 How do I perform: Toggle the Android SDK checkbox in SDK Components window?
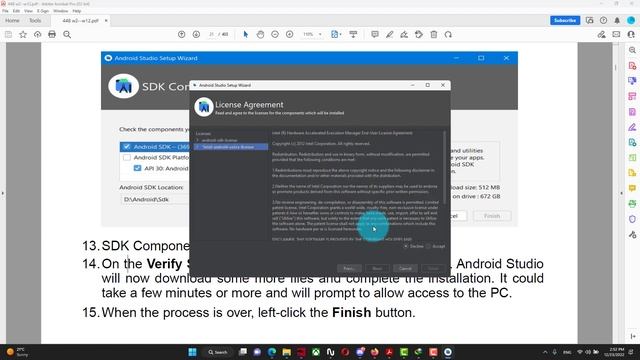pyautogui.click(x=127, y=147)
